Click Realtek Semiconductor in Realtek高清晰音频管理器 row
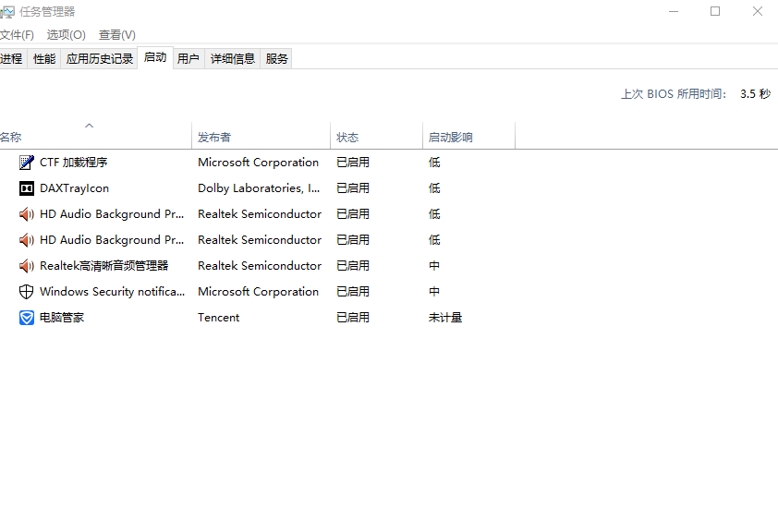Viewport: 778px width, 532px height. (x=260, y=266)
